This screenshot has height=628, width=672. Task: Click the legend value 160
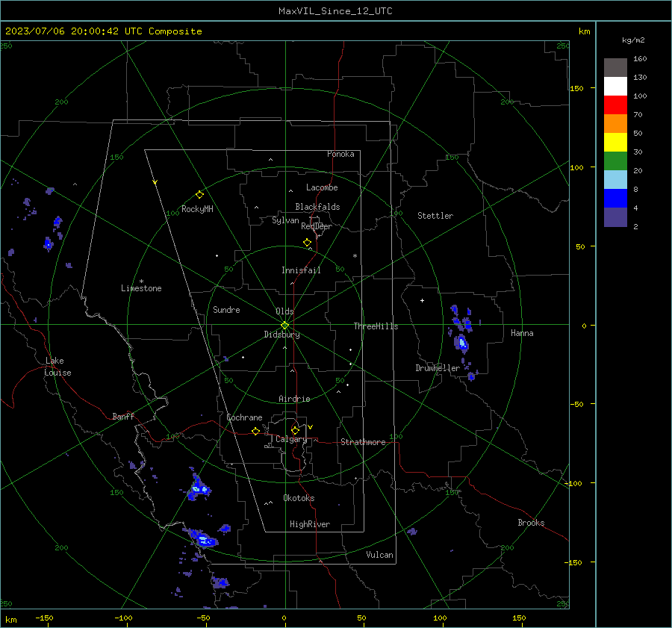(x=640, y=59)
